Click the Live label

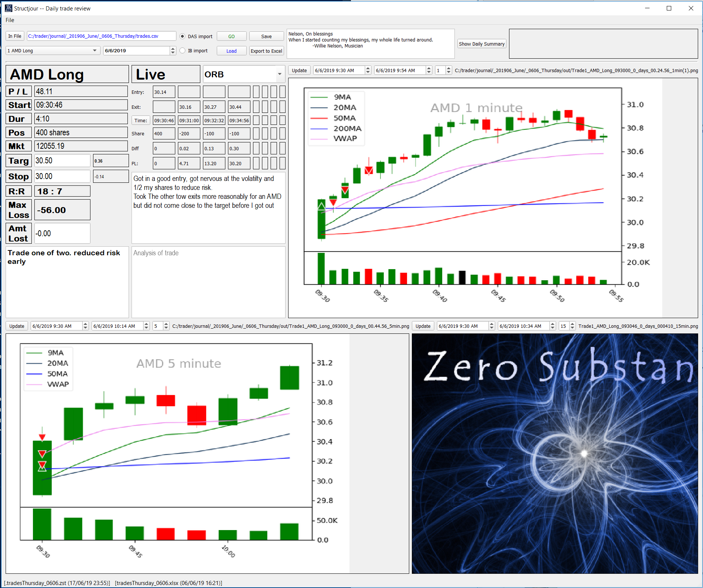166,74
